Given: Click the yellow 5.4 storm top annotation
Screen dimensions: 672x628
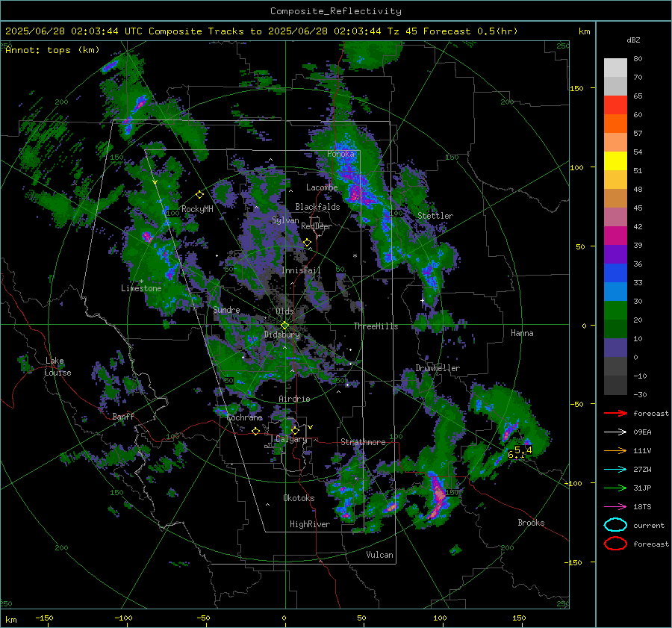Looking at the screenshot, I should point(523,450).
